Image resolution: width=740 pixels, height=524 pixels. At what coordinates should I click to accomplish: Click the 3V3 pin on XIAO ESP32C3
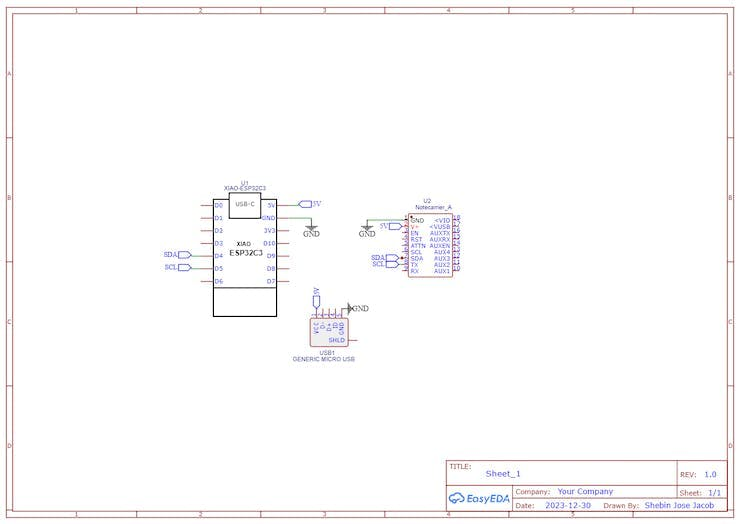(x=269, y=231)
